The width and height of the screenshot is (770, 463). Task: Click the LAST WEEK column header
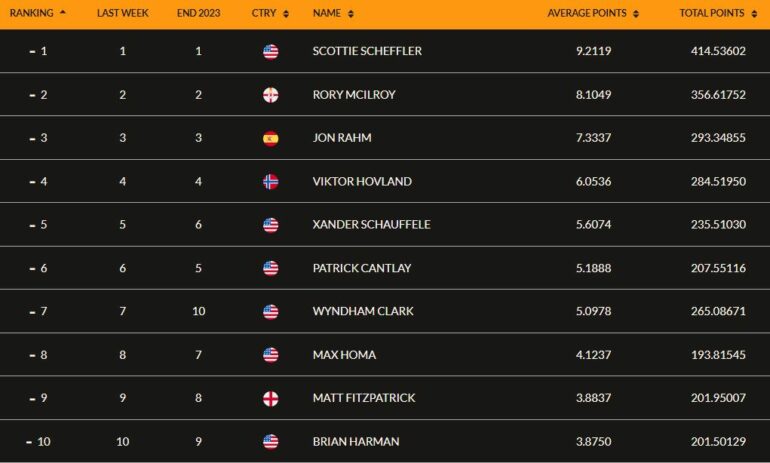[x=123, y=13]
